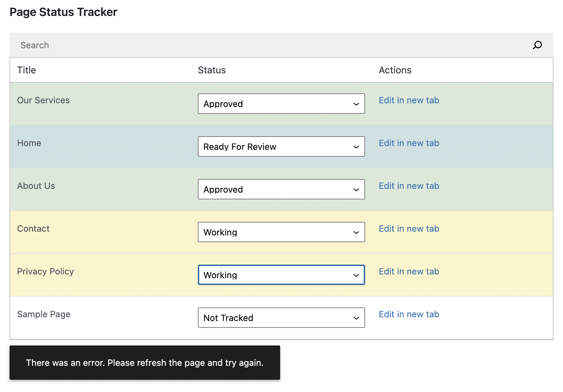Open the Our Services status dropdown
Image resolution: width=563 pixels, height=392 pixels.
point(281,104)
